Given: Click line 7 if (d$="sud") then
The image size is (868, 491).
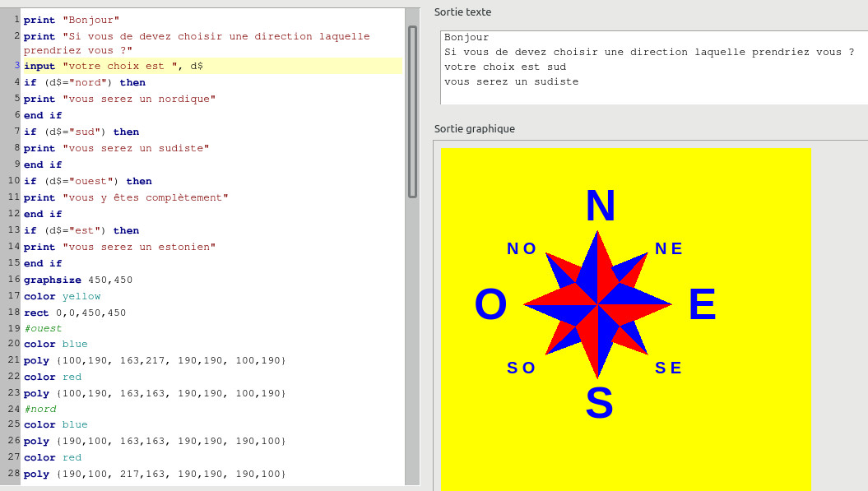Looking at the screenshot, I should (81, 132).
